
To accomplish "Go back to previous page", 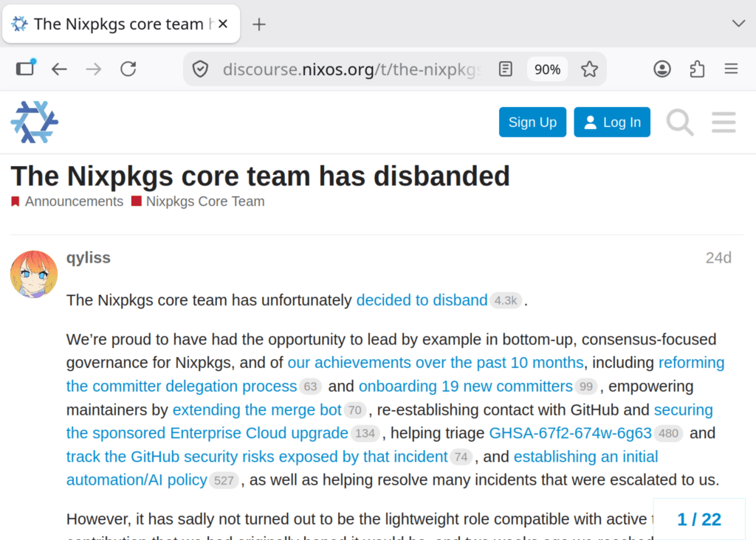I will coord(59,69).
